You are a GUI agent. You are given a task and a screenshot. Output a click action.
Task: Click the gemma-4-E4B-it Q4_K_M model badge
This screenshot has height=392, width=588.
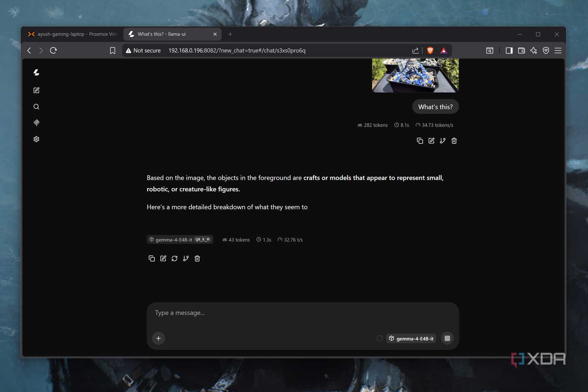coord(180,239)
